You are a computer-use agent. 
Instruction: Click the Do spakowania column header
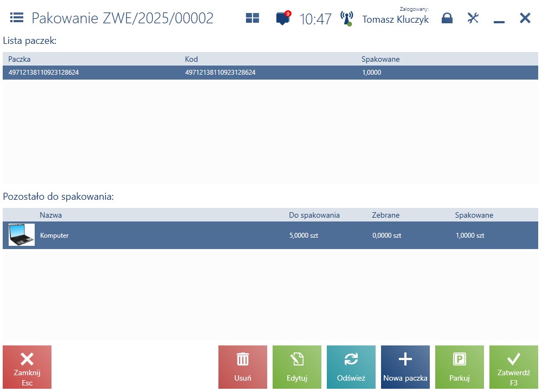314,215
